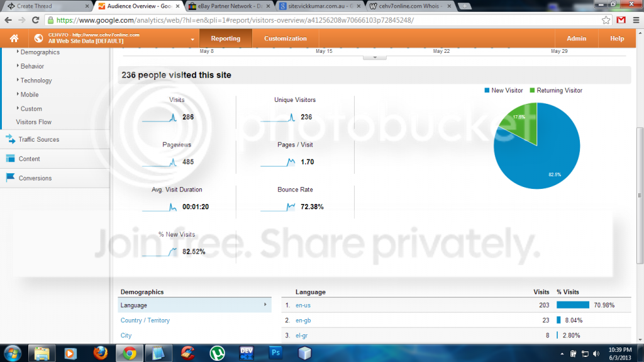The image size is (644, 362).
Task: Open the Traffic Sources section
Action: click(x=38, y=140)
